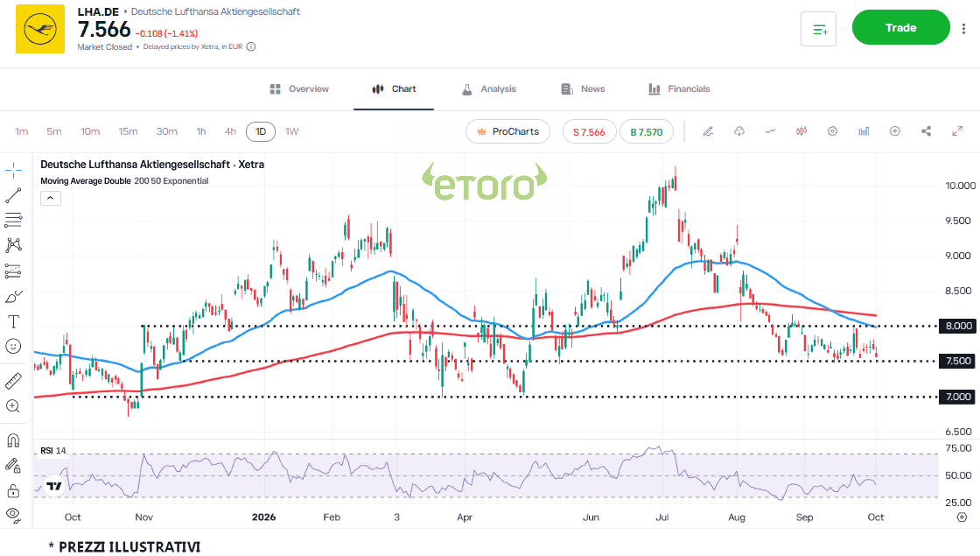Select the Text tool in sidebar
980x556 pixels.
click(x=13, y=321)
